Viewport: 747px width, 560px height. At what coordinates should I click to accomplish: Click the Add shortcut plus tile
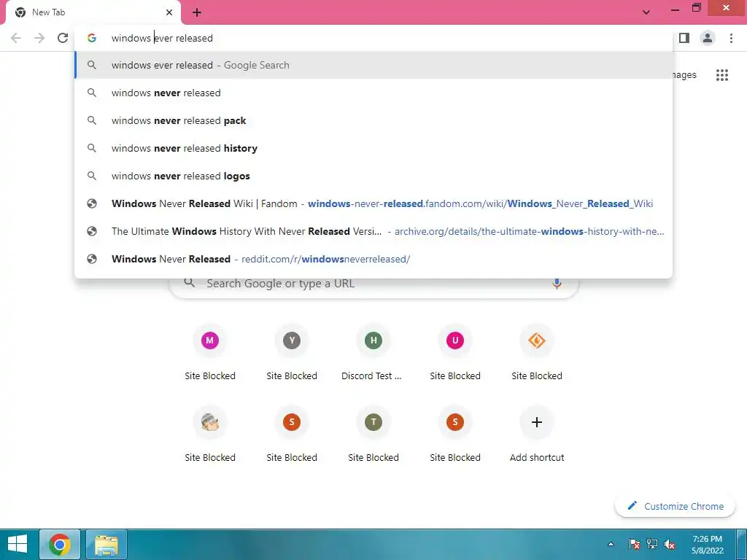point(537,435)
